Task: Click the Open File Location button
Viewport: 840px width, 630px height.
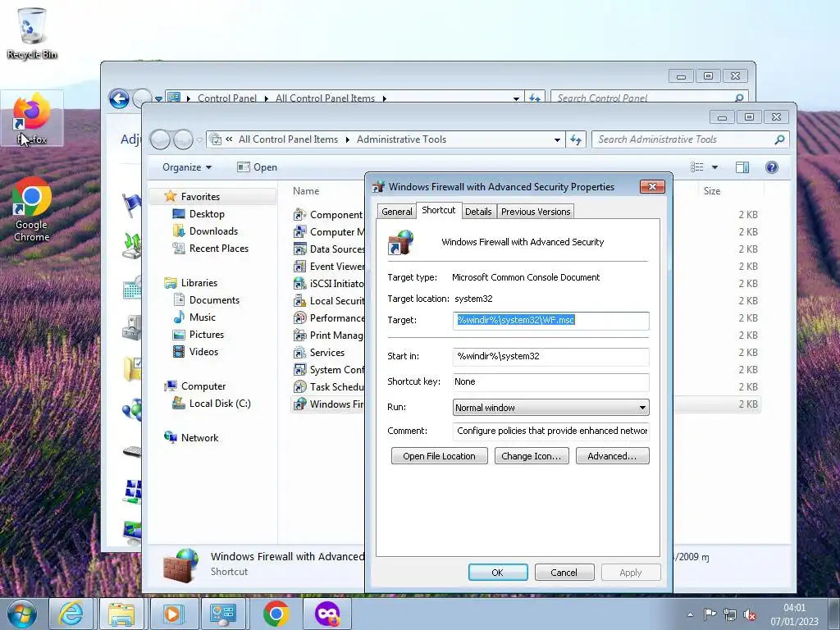Action: pyautogui.click(x=440, y=456)
